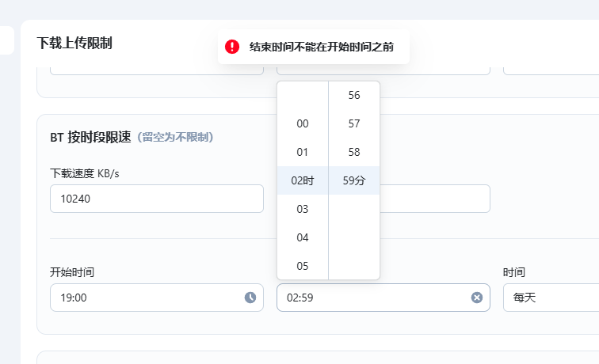The height and width of the screenshot is (364, 599).
Task: Choose hour 03 in the picker
Action: (x=303, y=209)
